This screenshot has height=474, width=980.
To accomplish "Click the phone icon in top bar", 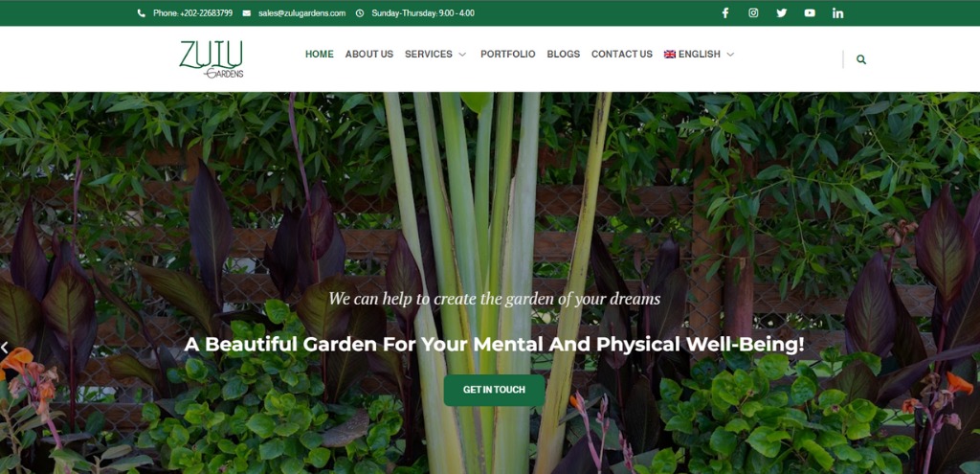I will pos(142,13).
